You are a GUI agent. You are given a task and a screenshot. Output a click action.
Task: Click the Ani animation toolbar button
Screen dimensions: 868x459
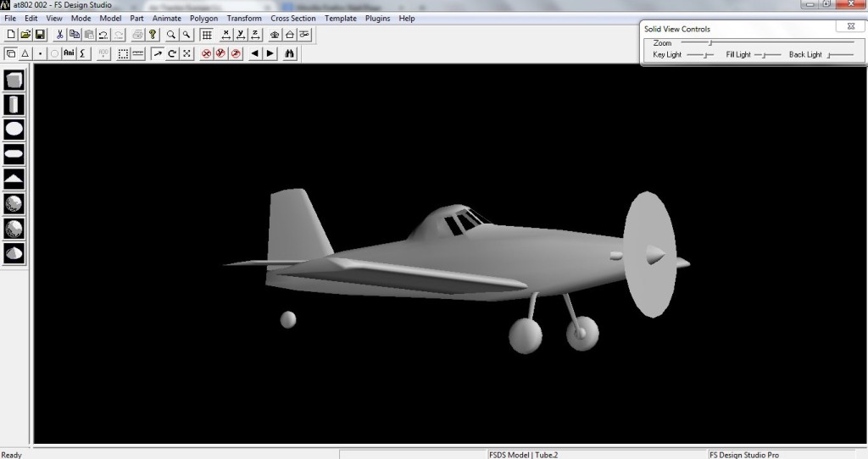pos(69,53)
